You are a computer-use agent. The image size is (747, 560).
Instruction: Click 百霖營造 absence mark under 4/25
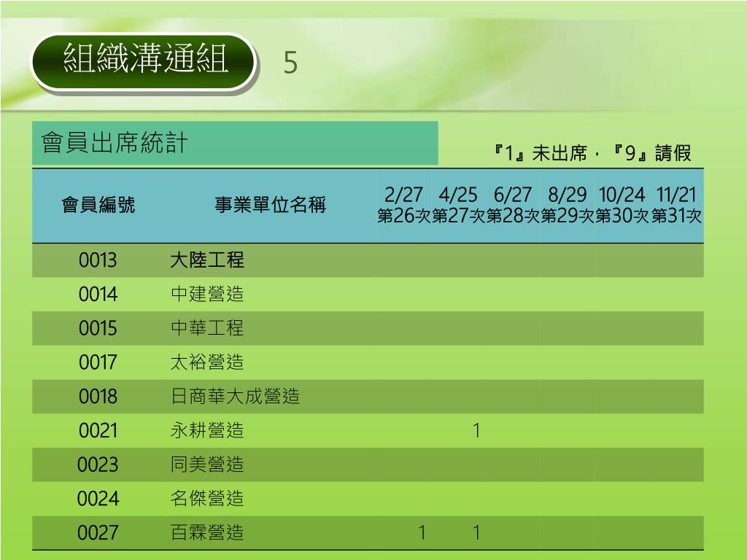coord(476,533)
